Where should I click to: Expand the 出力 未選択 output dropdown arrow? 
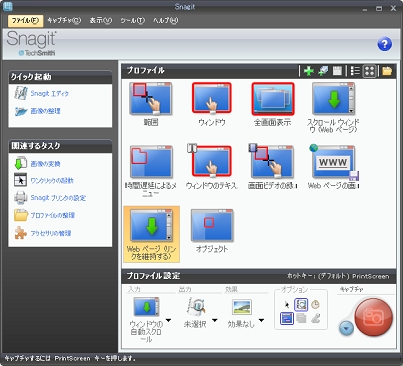(215, 321)
